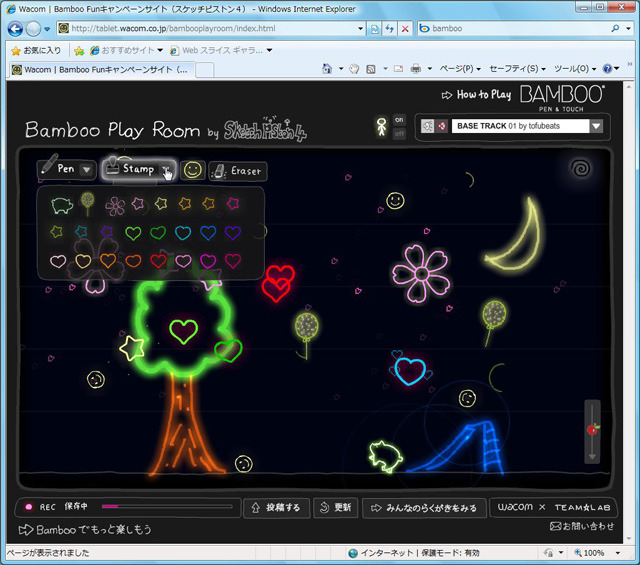The width and height of the screenshot is (640, 565).
Task: Click the stick figure character icon
Action: point(381,127)
